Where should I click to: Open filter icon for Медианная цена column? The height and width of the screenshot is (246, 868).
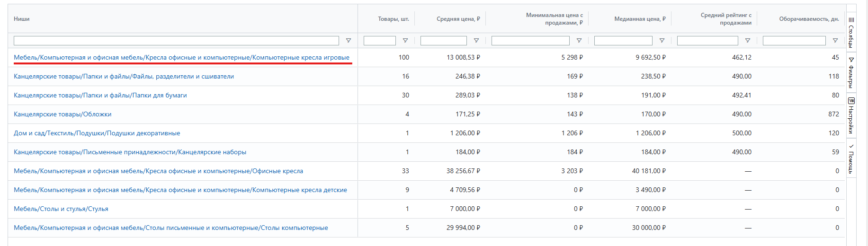coord(662,41)
